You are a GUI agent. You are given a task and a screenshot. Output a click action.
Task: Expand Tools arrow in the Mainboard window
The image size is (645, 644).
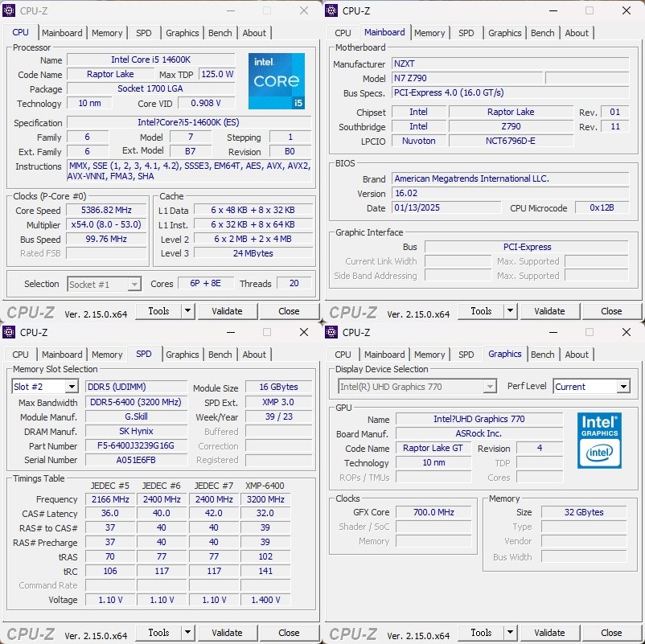pyautogui.click(x=509, y=311)
